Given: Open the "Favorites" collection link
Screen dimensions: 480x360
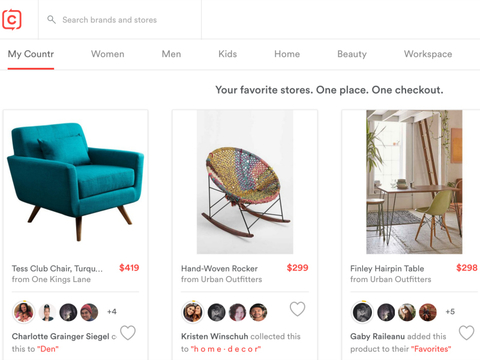Looking at the screenshot, I should pos(431,349).
